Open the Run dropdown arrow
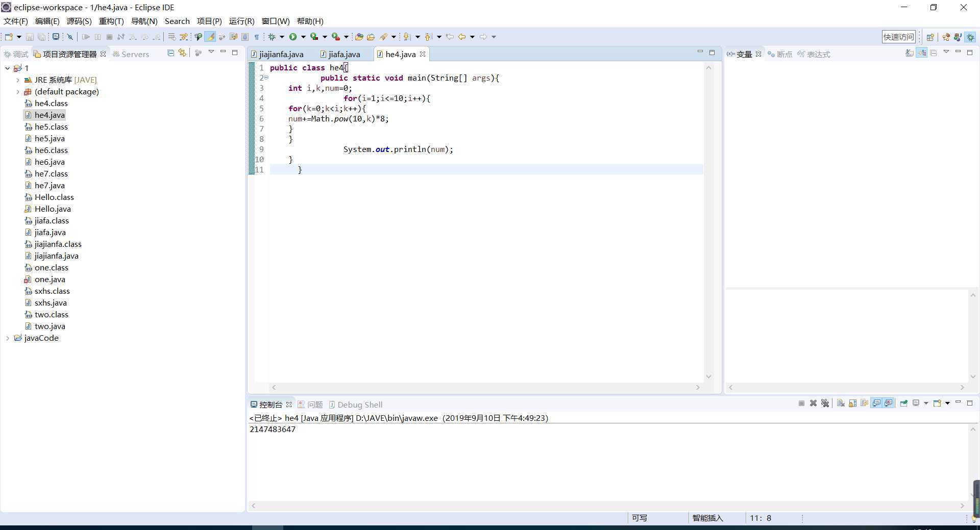This screenshot has width=980, height=530. pyautogui.click(x=303, y=37)
